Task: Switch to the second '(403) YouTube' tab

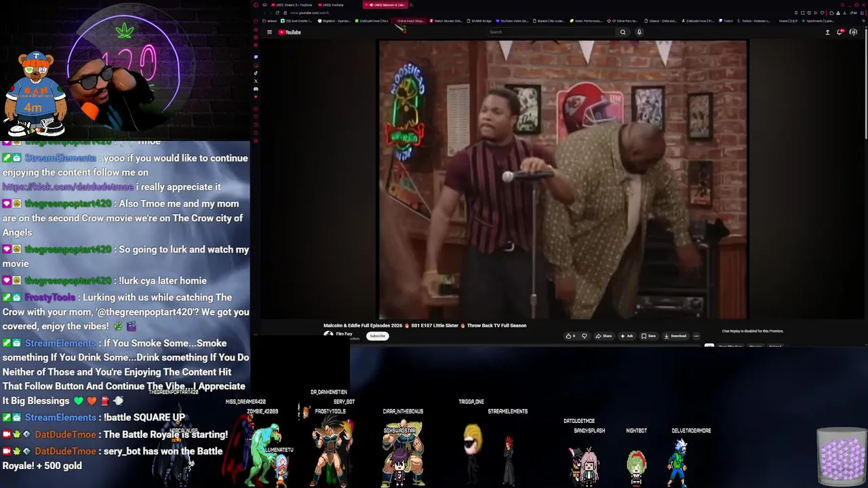Action: tap(331, 5)
